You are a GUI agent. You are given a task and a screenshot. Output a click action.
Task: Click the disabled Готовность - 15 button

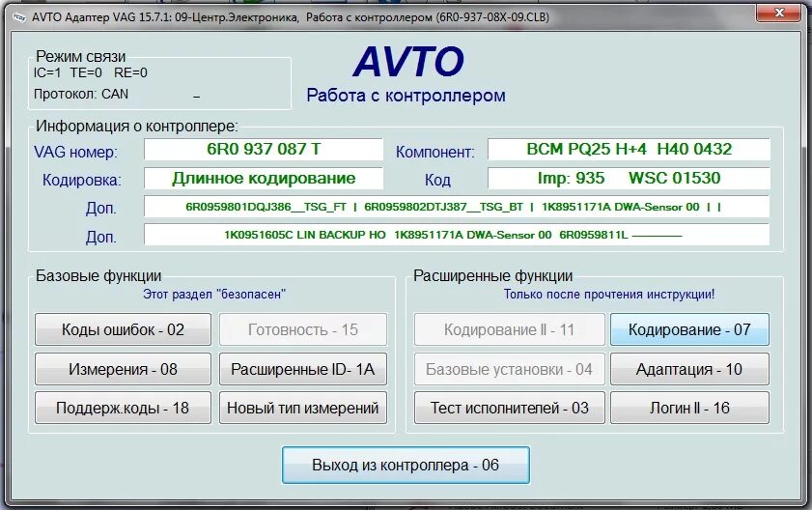click(x=303, y=329)
